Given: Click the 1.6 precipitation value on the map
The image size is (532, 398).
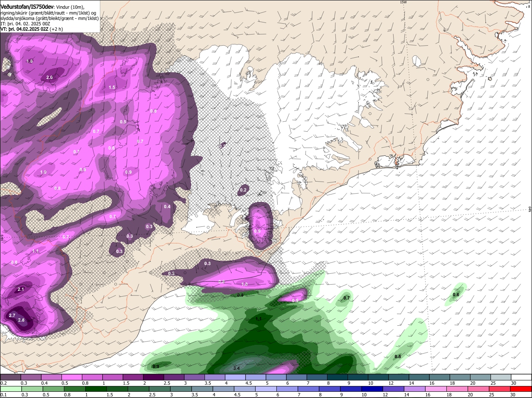Looking at the screenshot, I should [30, 61].
